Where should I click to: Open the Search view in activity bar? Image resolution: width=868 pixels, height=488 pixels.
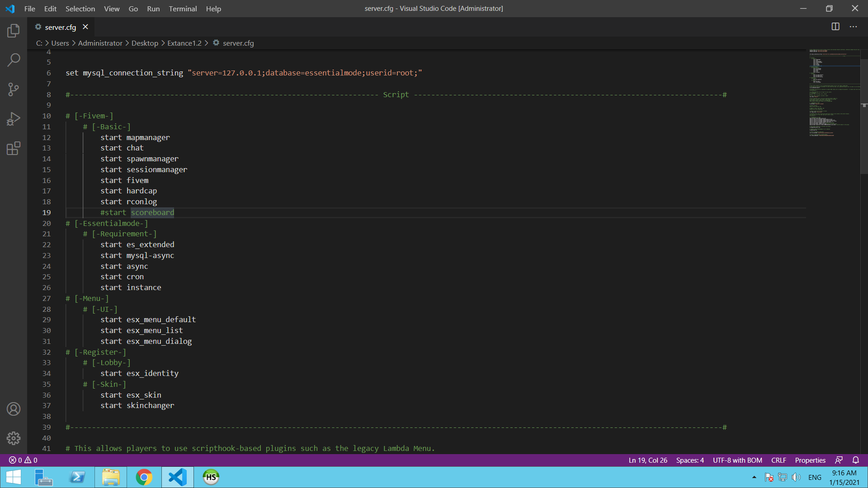click(14, 60)
